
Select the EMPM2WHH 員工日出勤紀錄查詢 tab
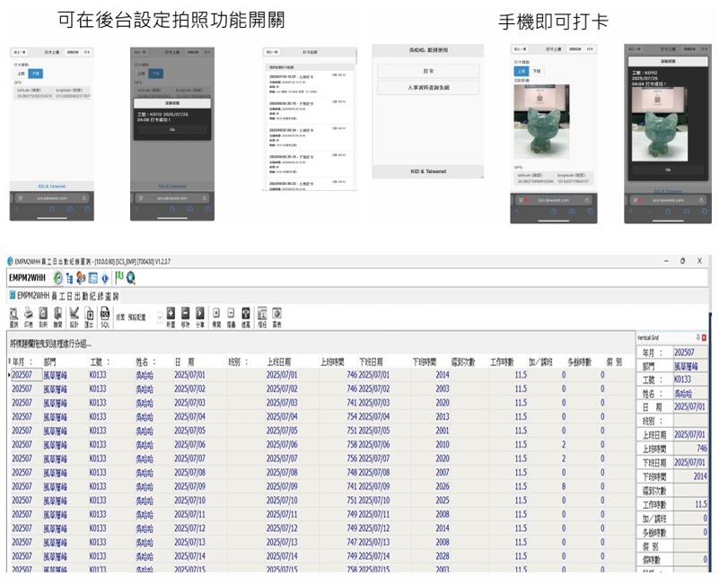pos(67,295)
